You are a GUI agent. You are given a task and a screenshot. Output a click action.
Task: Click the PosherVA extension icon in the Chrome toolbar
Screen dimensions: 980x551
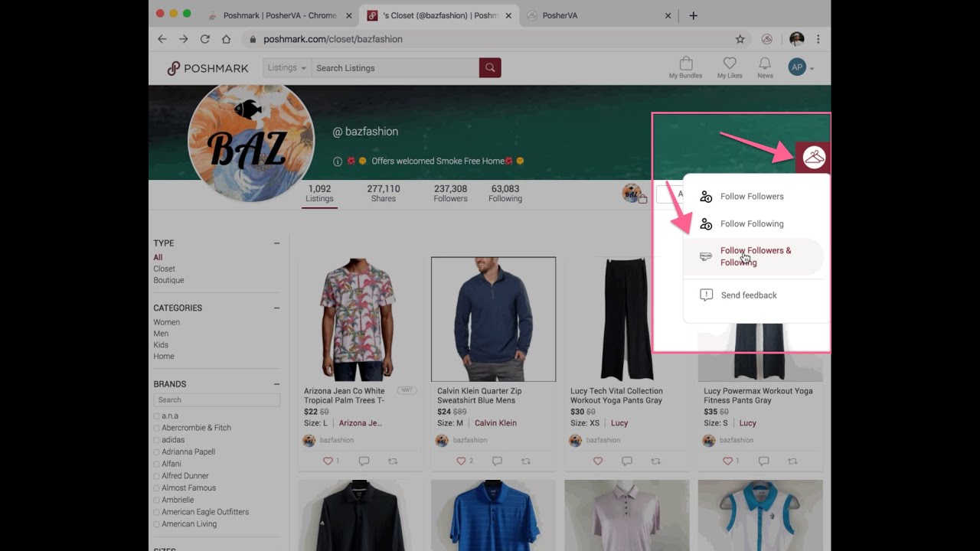point(767,39)
